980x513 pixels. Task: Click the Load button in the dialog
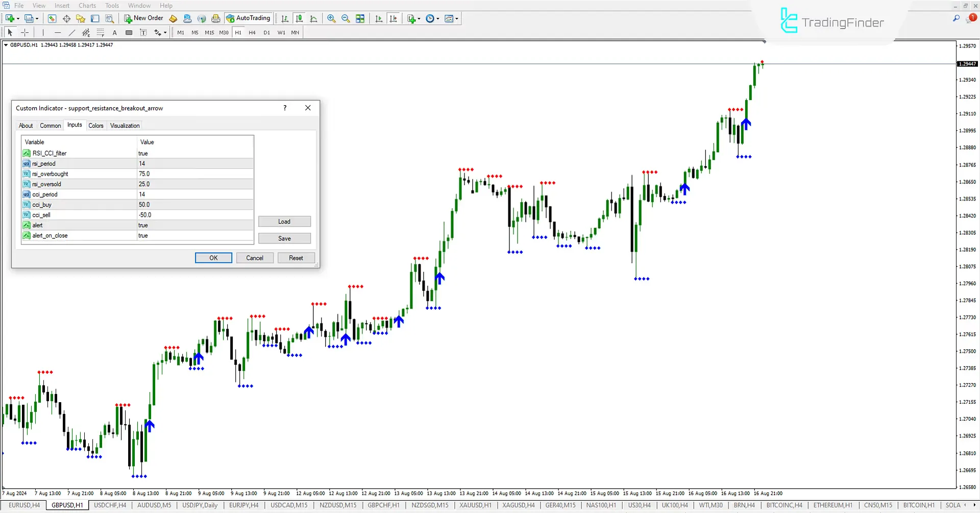[x=284, y=222]
